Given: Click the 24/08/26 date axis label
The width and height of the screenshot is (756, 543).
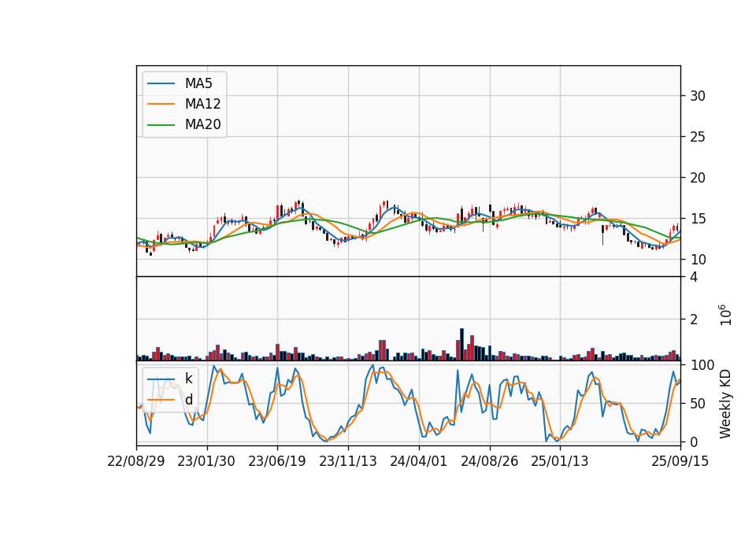Looking at the screenshot, I should pos(489,461).
